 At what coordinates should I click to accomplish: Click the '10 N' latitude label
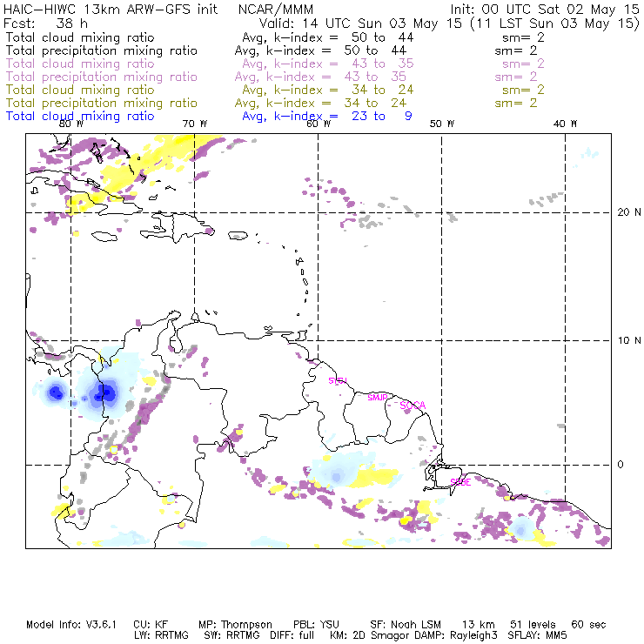[x=629, y=340]
